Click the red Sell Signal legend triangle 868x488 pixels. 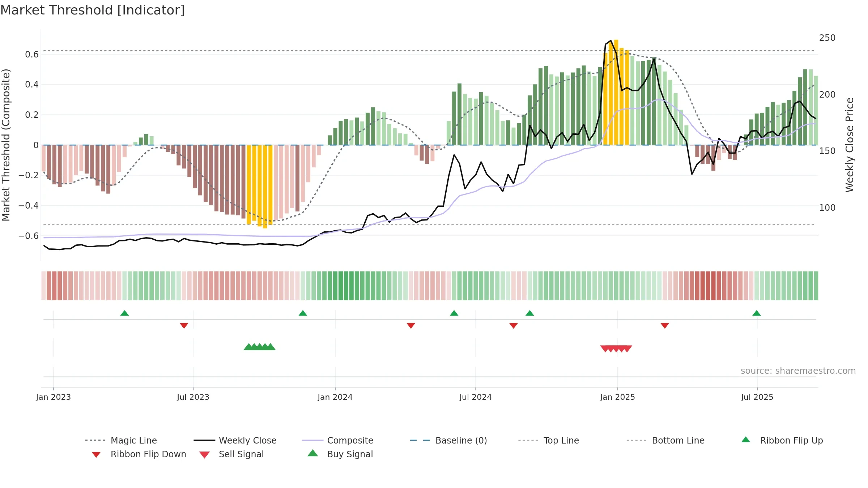tap(204, 455)
